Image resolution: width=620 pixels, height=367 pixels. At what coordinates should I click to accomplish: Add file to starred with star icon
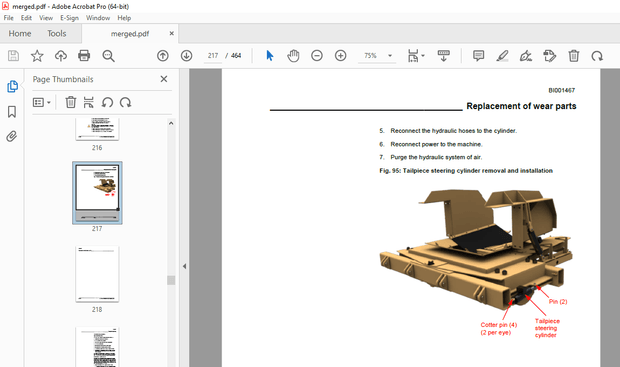(37, 56)
